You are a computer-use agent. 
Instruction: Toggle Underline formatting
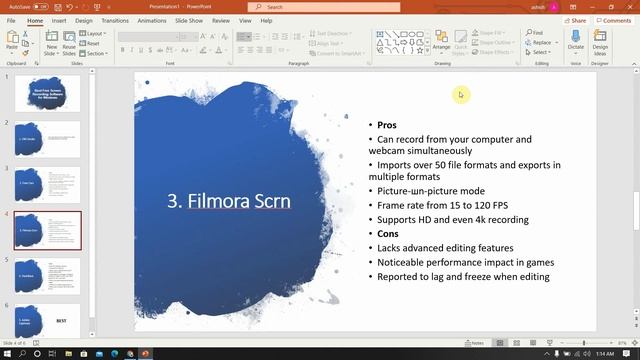tap(141, 50)
